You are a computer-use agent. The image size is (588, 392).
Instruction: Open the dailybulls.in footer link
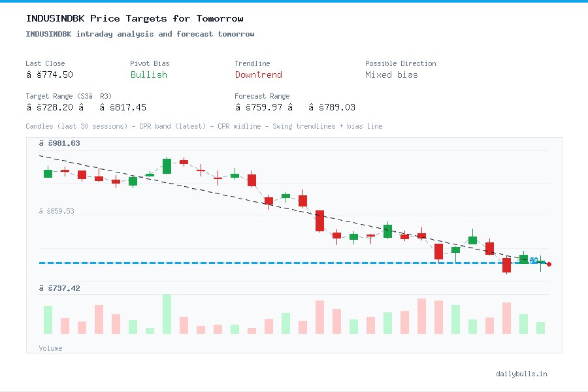tap(523, 374)
